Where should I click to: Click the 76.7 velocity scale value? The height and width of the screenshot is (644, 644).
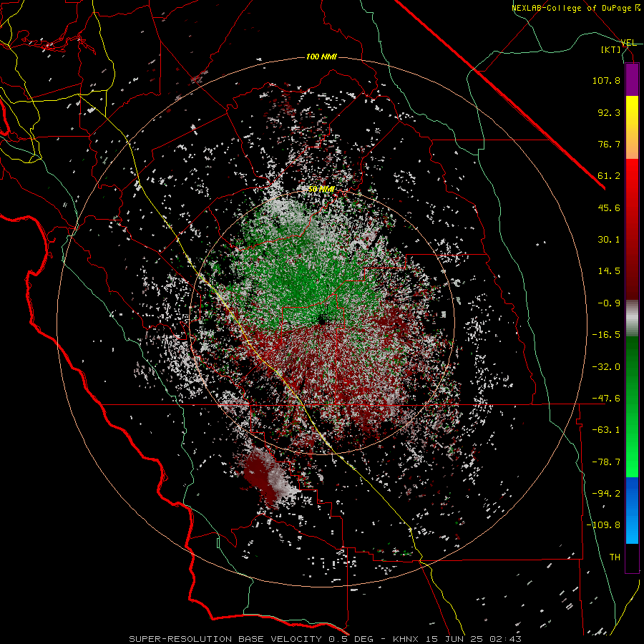609,144
